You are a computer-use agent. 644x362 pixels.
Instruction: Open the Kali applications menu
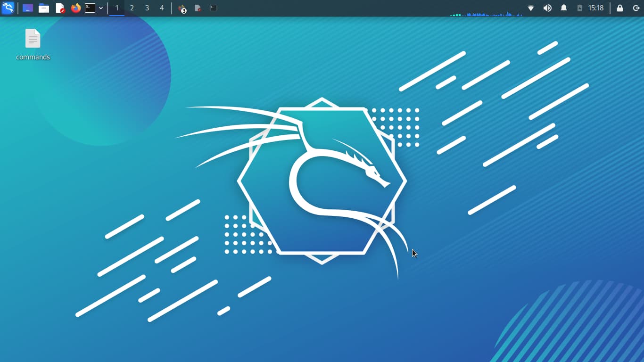tap(8, 8)
